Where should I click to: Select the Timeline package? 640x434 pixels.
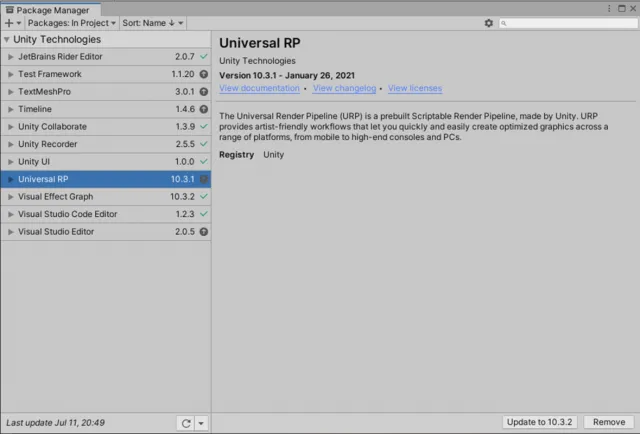[x=106, y=109]
